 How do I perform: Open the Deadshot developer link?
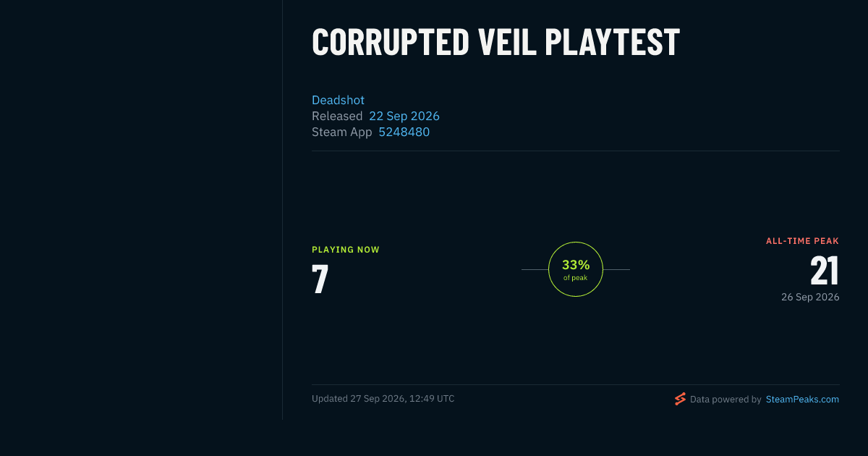338,100
